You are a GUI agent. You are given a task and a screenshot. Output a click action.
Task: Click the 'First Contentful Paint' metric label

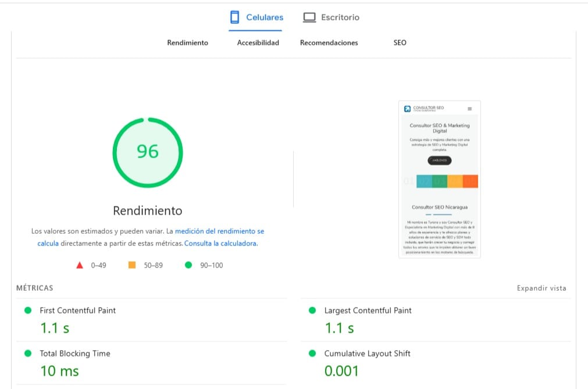77,311
